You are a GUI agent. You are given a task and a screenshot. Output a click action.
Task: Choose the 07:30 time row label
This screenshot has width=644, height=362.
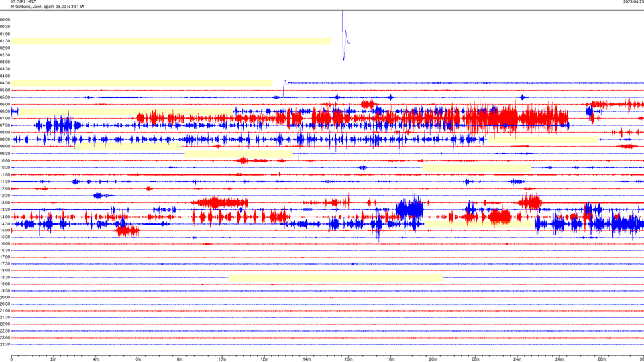(5, 125)
